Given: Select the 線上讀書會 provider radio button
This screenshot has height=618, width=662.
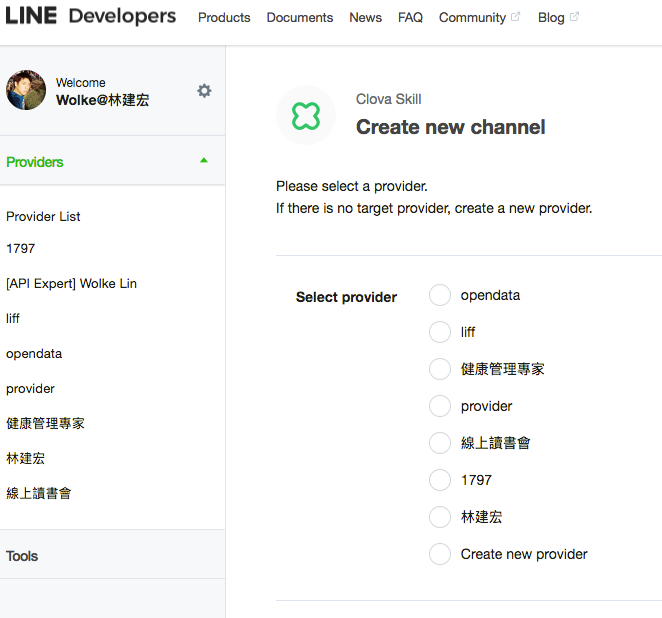Looking at the screenshot, I should tap(440, 443).
